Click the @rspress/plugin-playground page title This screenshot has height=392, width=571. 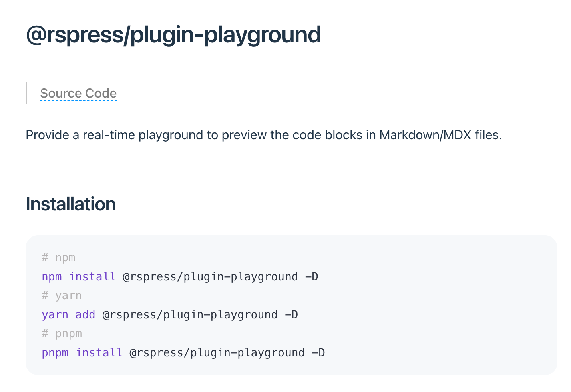173,35
